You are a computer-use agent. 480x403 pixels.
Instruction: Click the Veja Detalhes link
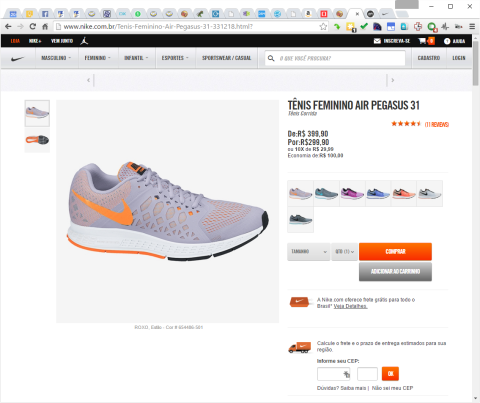(351, 306)
